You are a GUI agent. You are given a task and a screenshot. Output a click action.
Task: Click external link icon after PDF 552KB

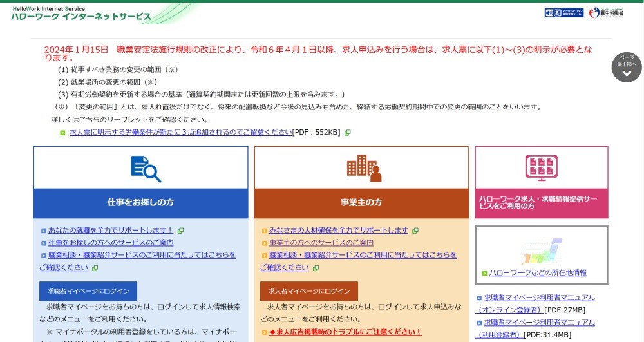(x=348, y=133)
